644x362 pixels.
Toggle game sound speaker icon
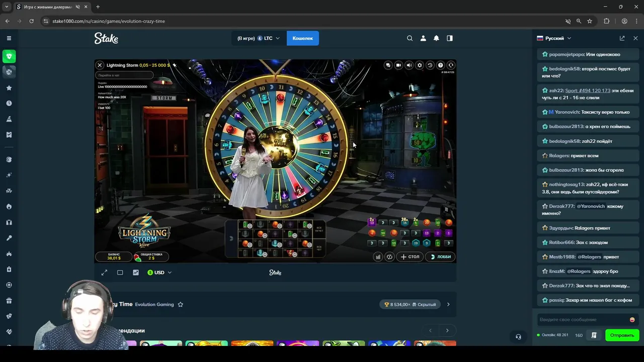click(409, 65)
